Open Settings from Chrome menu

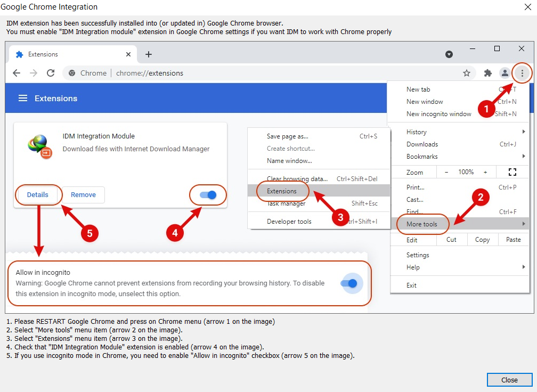[460, 255]
